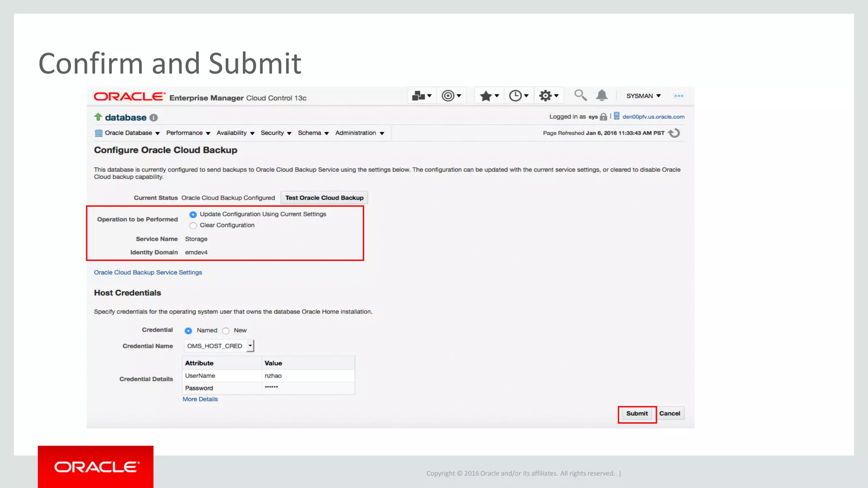Expand the Availability menu
The width and height of the screenshot is (868, 488).
coord(236,133)
